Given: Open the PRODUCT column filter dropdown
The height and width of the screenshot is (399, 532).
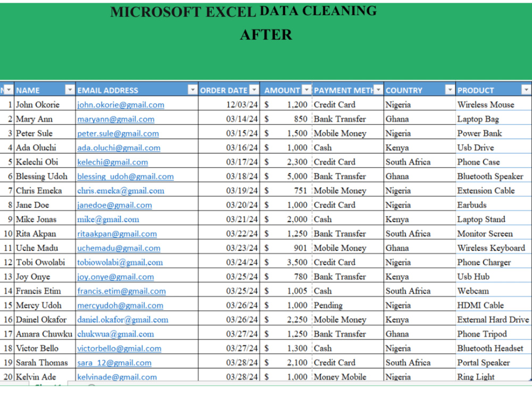Looking at the screenshot, I should 526,90.
